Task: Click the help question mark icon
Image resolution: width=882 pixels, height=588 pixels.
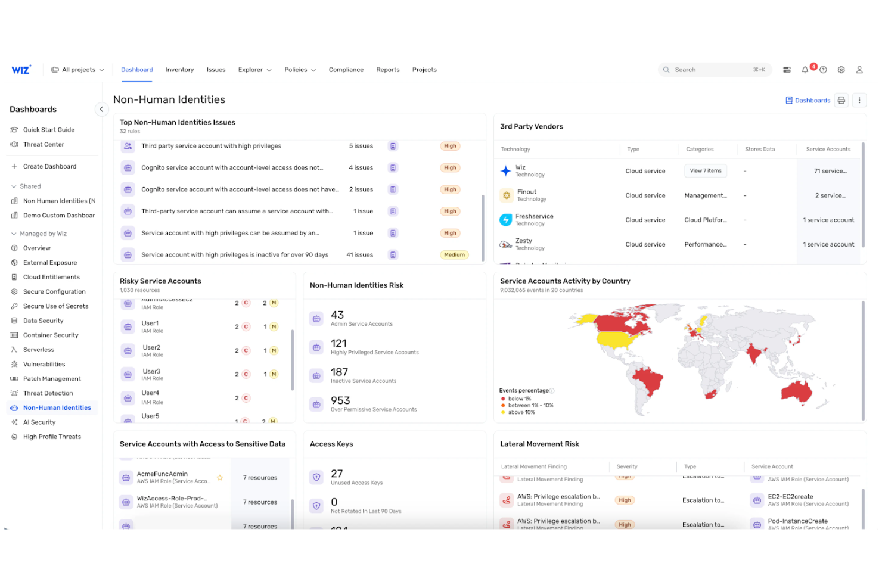Action: (x=823, y=69)
